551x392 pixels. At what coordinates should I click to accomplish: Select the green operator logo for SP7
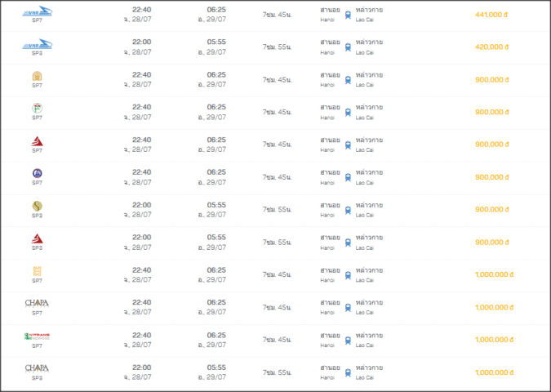click(37, 108)
